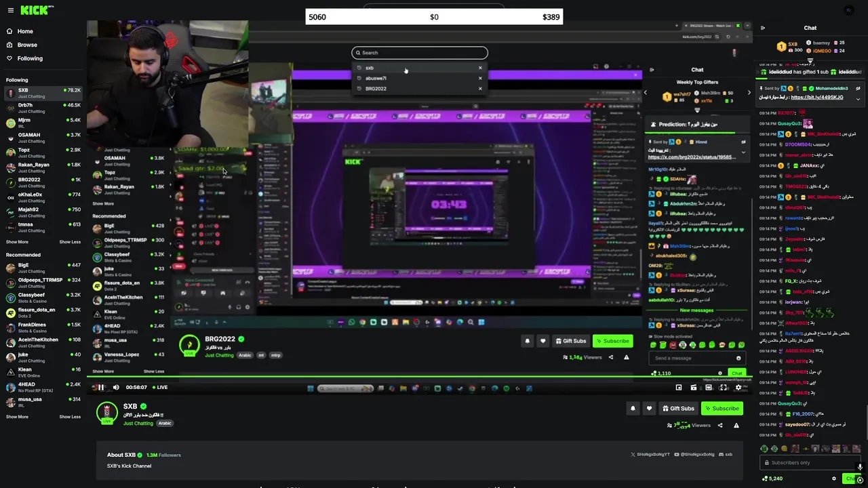This screenshot has height=488, width=868.
Task: Follow SXB with the heart button
Action: pyautogui.click(x=649, y=408)
